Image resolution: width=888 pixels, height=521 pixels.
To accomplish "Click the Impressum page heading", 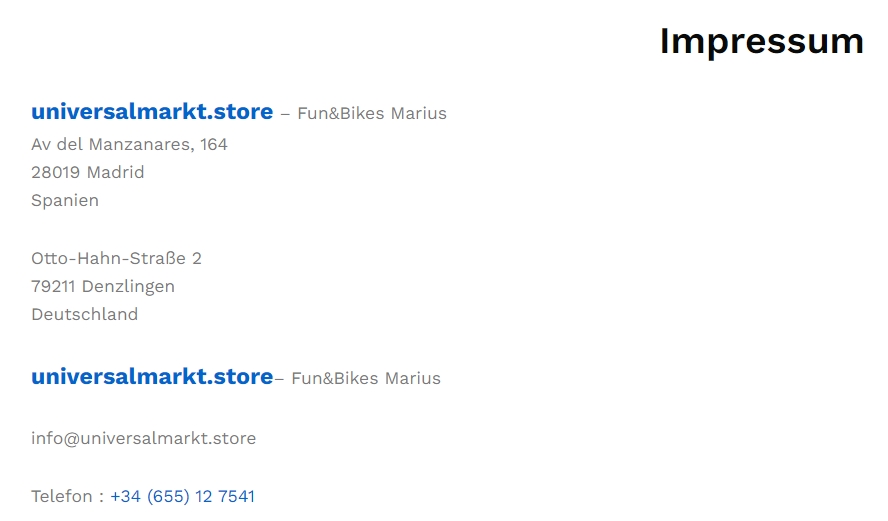I will point(762,41).
